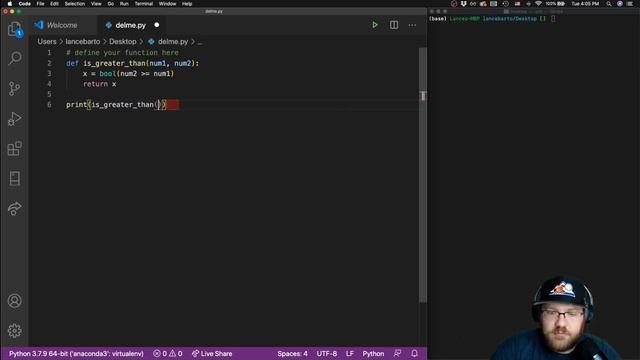This screenshot has width=640, height=360.
Task: Open the notebook-like icon in activity bar
Action: coord(15,178)
